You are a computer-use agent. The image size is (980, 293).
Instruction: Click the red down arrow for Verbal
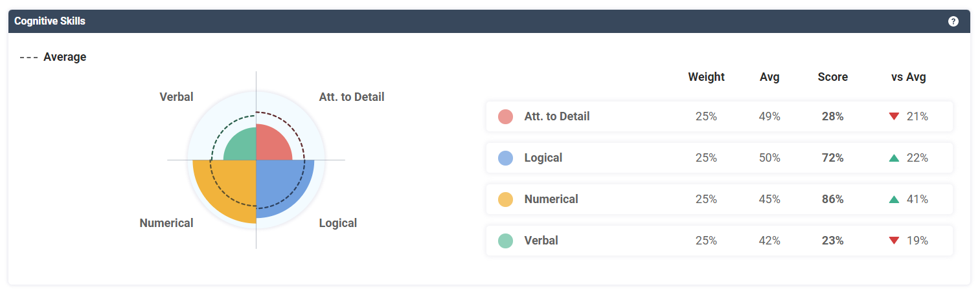(894, 241)
